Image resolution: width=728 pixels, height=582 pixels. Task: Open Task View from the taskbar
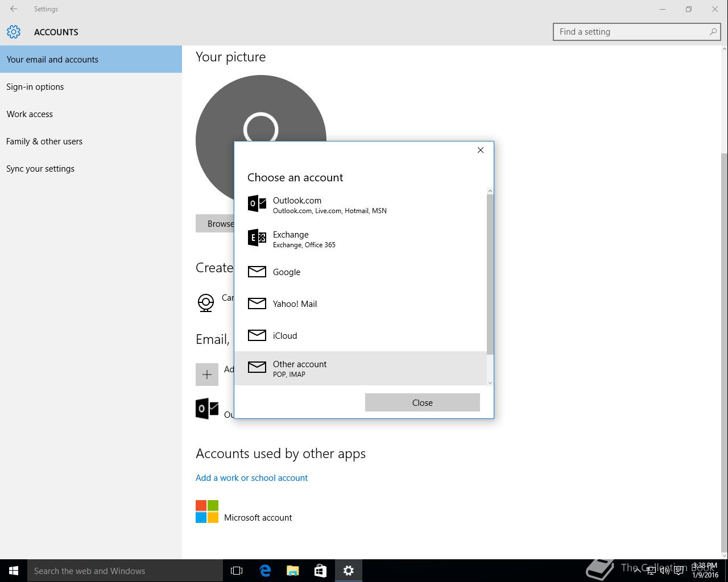pyautogui.click(x=237, y=571)
